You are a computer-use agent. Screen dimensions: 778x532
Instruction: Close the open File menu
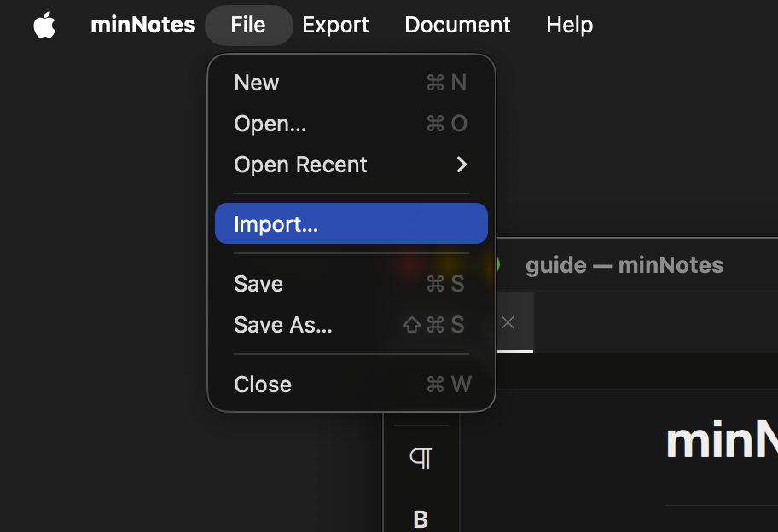248,25
